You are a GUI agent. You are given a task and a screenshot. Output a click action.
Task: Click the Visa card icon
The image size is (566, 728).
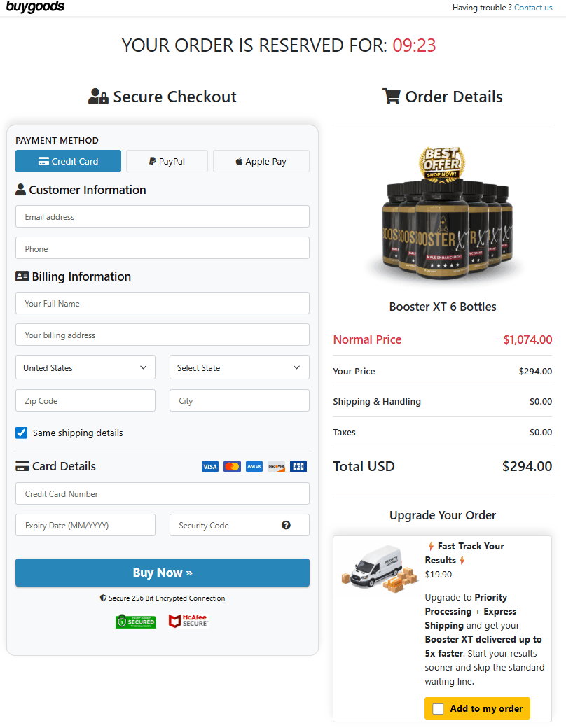point(210,466)
